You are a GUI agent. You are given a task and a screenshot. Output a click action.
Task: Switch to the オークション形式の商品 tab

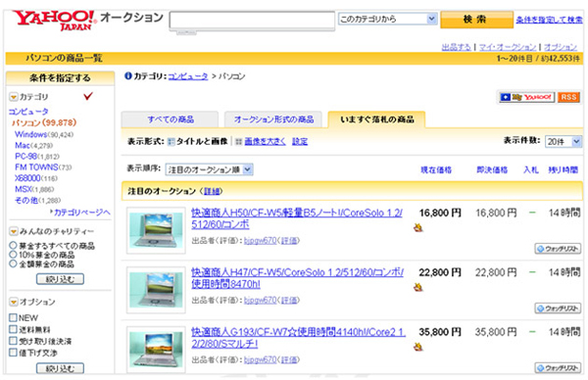(273, 119)
